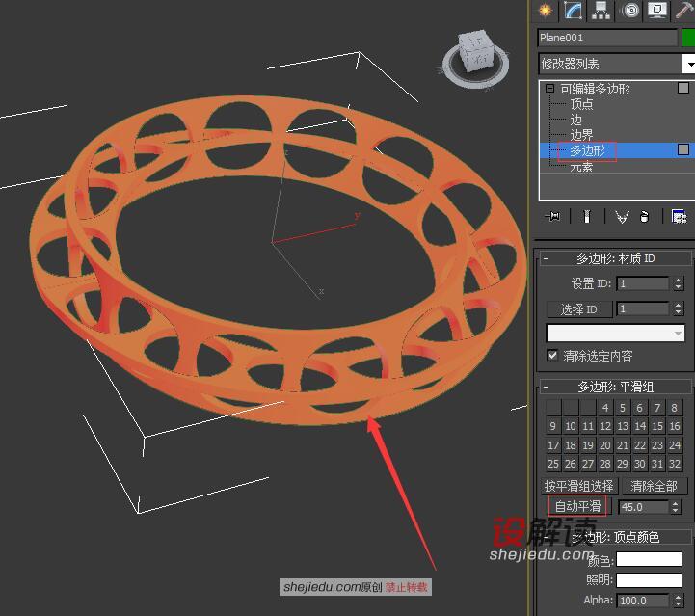
Task: Toggle smoothing group 32
Action: [674, 464]
